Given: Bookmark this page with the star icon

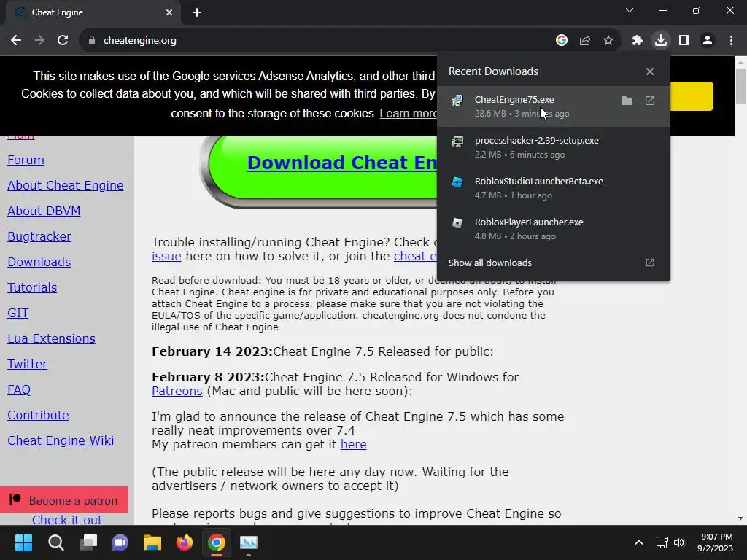Looking at the screenshot, I should [608, 41].
